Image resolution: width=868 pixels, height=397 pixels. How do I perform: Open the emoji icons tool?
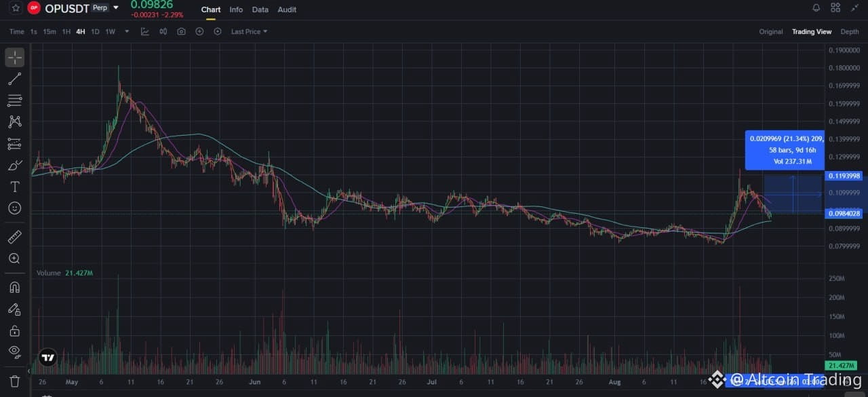click(14, 208)
